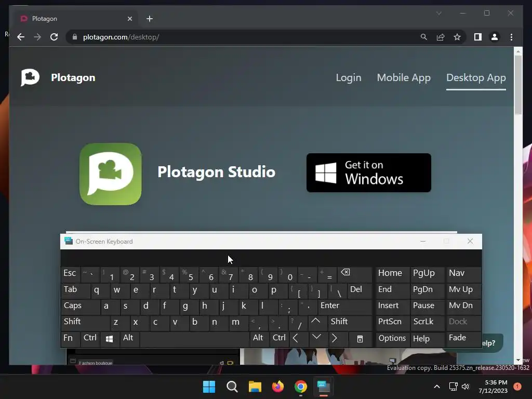Open Options on the On-Screen Keyboard
The height and width of the screenshot is (399, 532).
click(392, 338)
